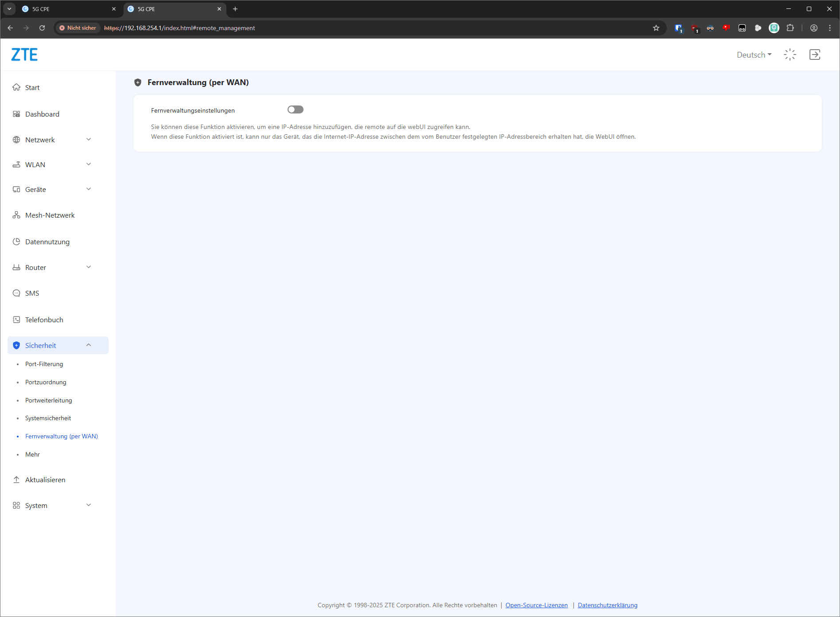
Task: Open Mesh-Netzwerk page
Action: click(50, 215)
